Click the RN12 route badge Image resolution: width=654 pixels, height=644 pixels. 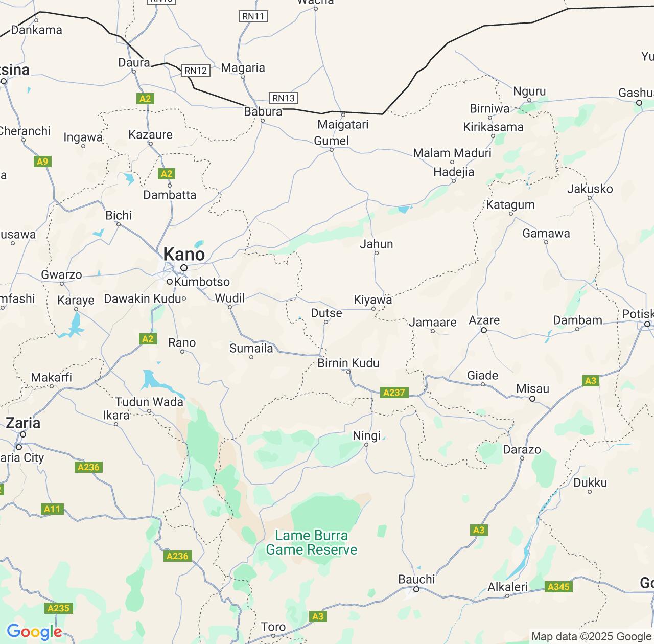196,71
